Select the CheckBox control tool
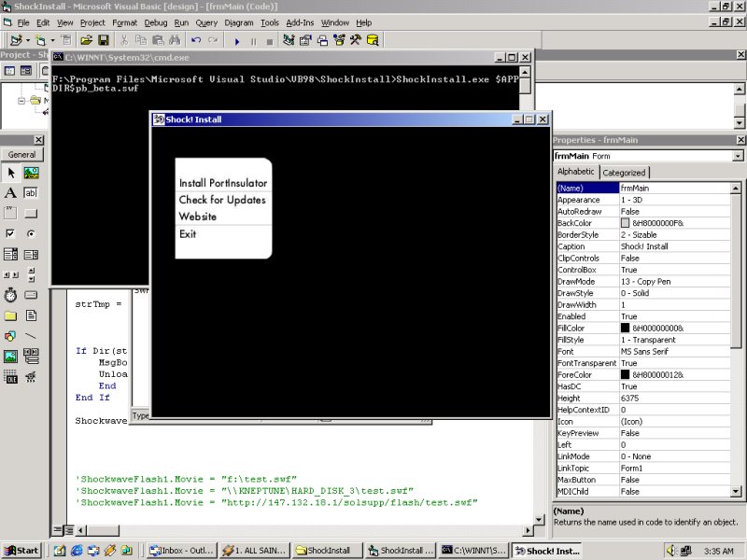This screenshot has height=560, width=747. coord(10,233)
